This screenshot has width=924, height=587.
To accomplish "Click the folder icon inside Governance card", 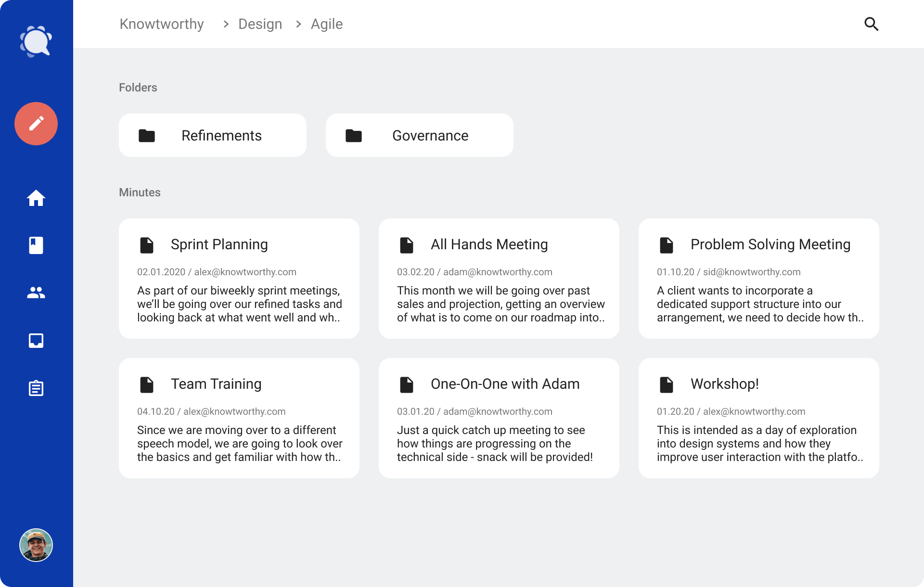I will 354,136.
